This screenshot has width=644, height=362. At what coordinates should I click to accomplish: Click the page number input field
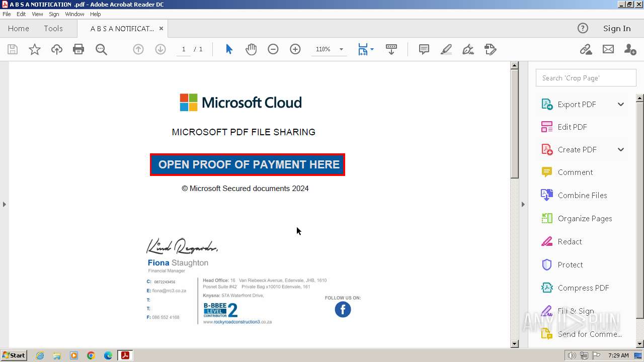184,49
